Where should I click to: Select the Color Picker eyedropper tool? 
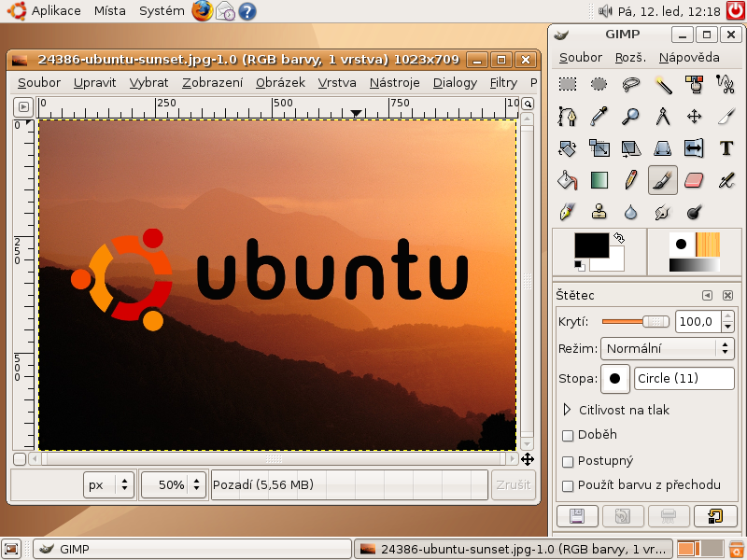599,117
